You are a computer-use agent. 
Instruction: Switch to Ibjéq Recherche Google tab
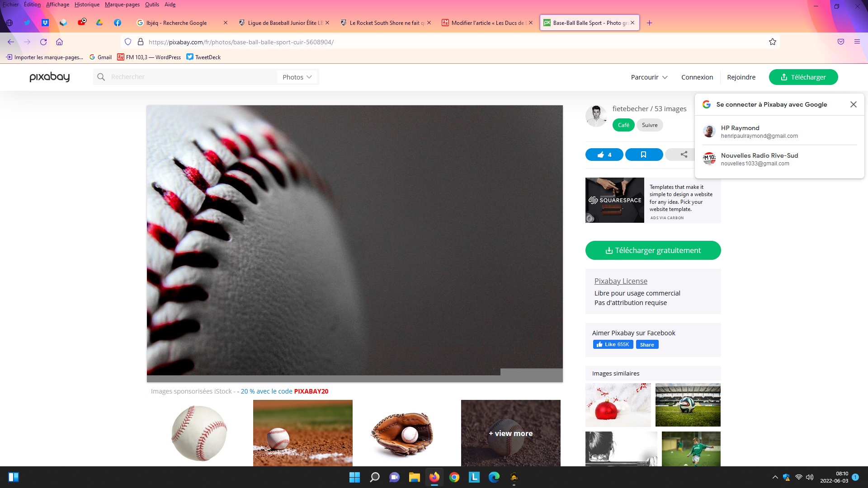(x=176, y=23)
